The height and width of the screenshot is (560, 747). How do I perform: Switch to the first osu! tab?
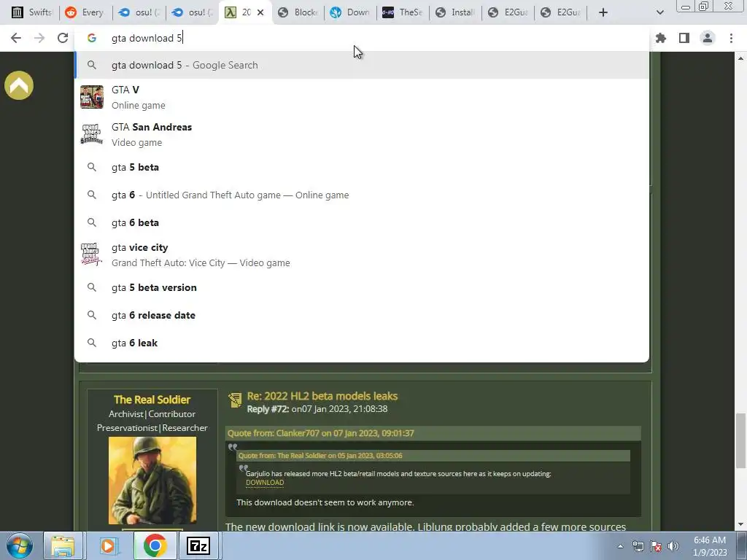coord(139,12)
